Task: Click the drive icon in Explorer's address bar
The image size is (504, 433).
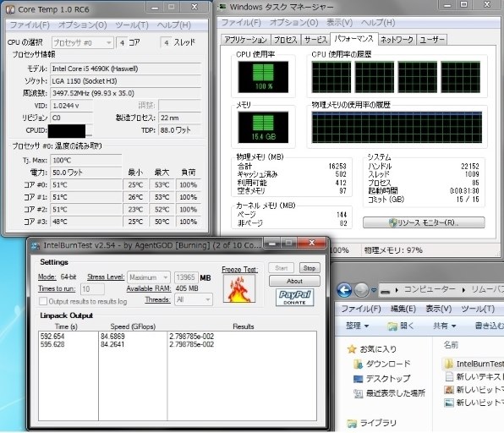Action: (x=385, y=291)
